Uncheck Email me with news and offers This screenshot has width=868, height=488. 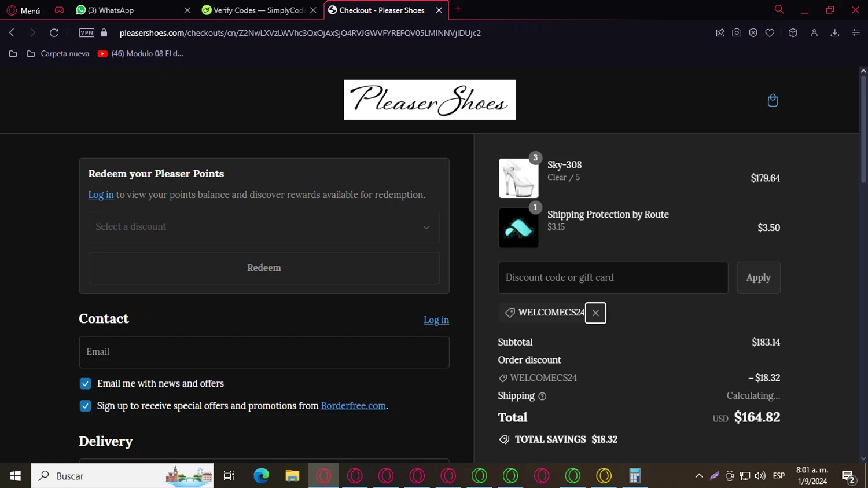[85, 384]
